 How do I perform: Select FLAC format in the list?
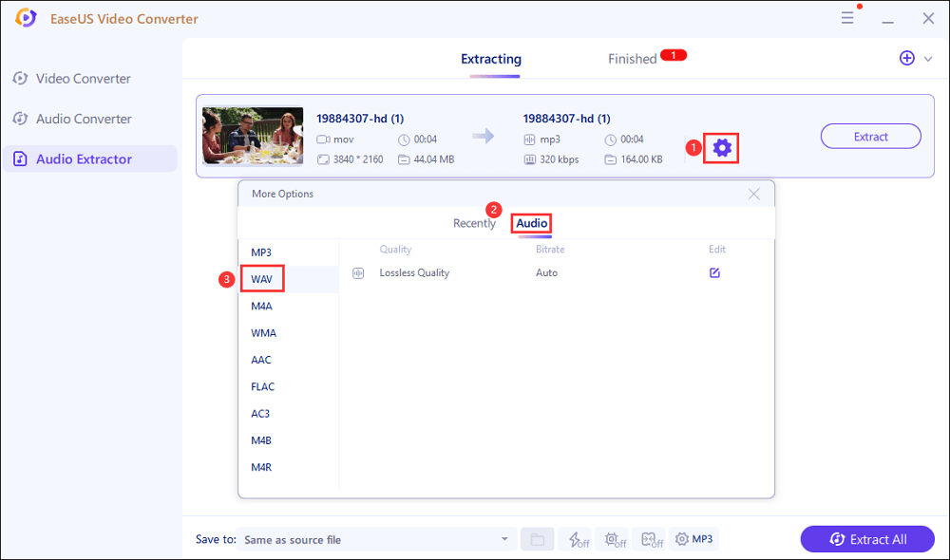(x=263, y=387)
